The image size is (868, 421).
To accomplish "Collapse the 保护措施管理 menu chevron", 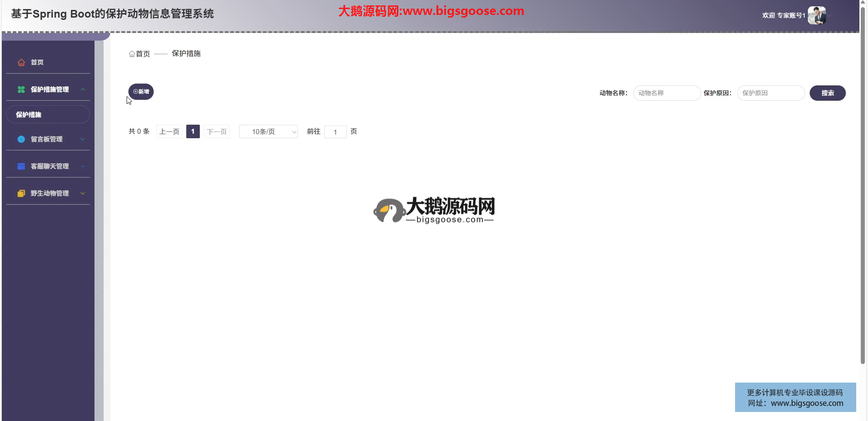I will pos(83,89).
